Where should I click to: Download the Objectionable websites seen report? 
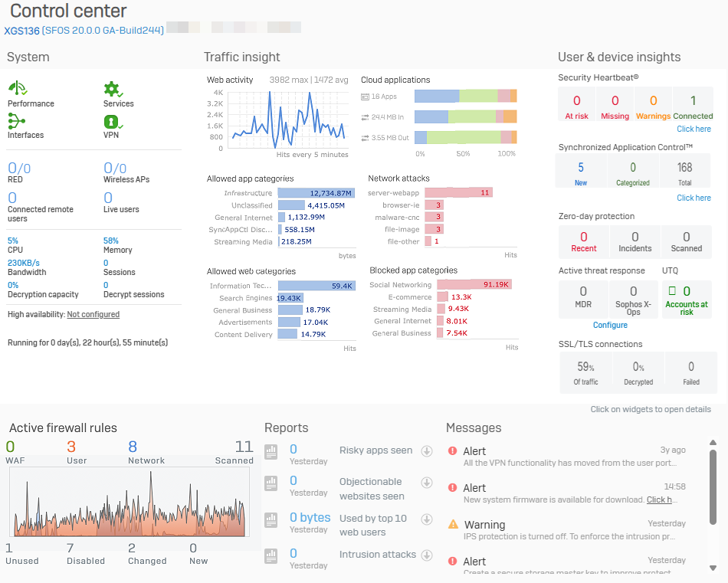pos(427,483)
